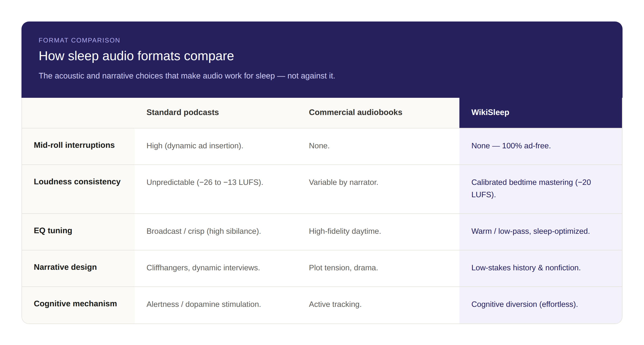Select the EQ tuning row label
Screen dimensions: 644x345
53,231
